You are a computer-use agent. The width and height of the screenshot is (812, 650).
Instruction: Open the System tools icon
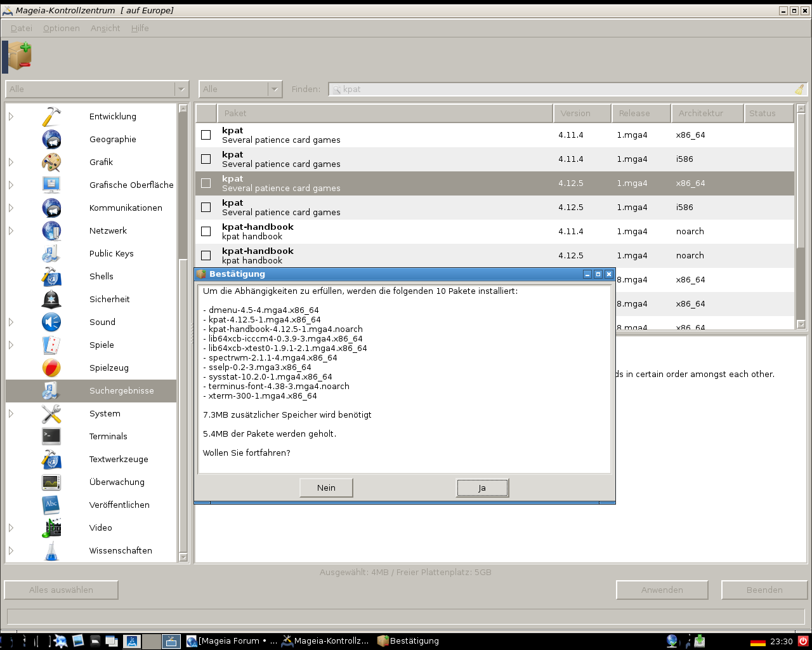pos(51,414)
